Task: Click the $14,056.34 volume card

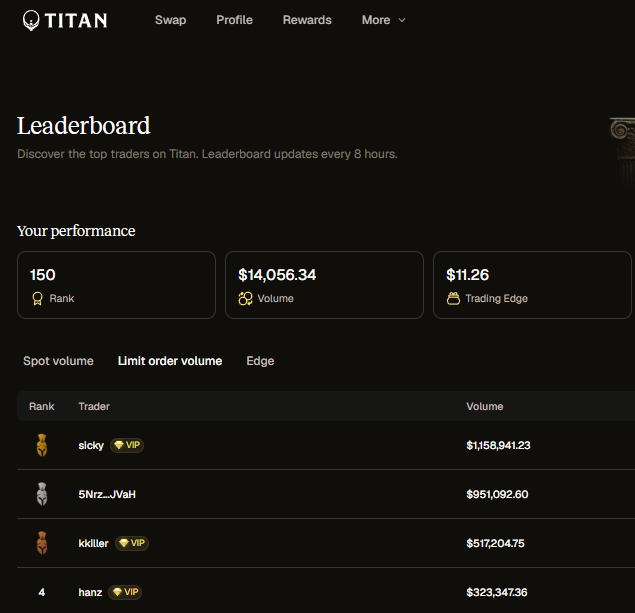Action: click(324, 285)
